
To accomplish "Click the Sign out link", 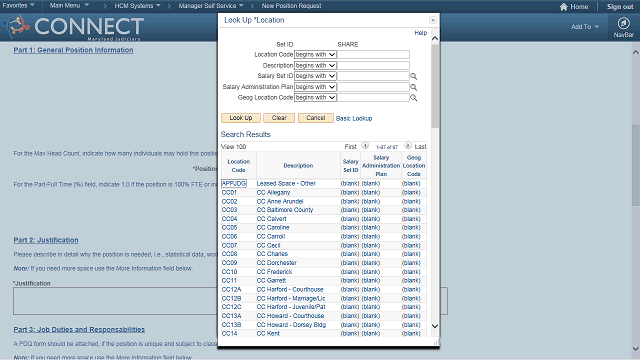I will tap(620, 7).
